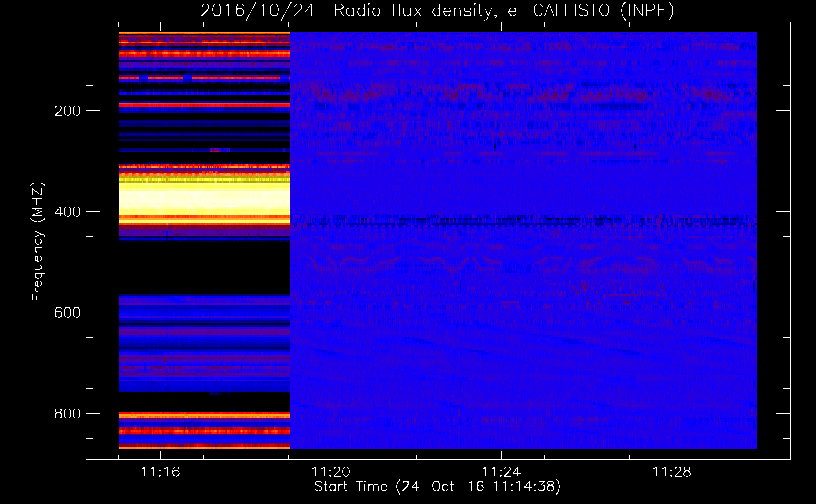This screenshot has height=504, width=816.
Task: Select the 800 frequency tick label
Action: click(68, 414)
